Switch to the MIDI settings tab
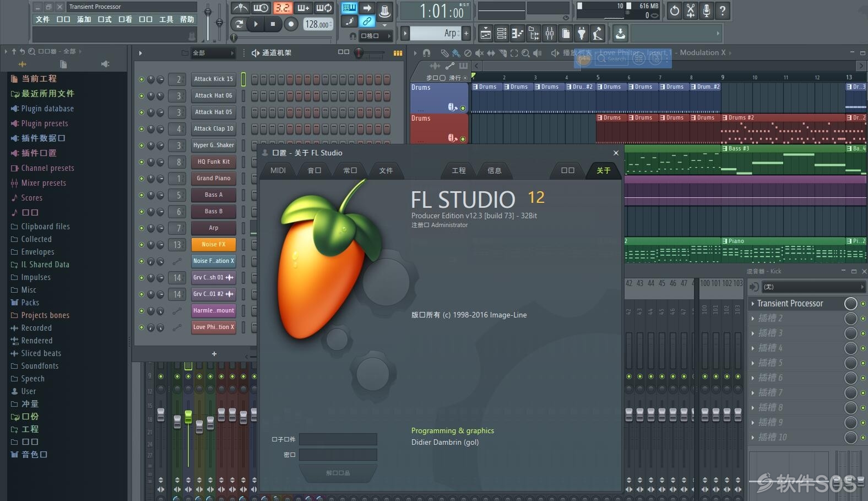868x501 pixels. (278, 170)
